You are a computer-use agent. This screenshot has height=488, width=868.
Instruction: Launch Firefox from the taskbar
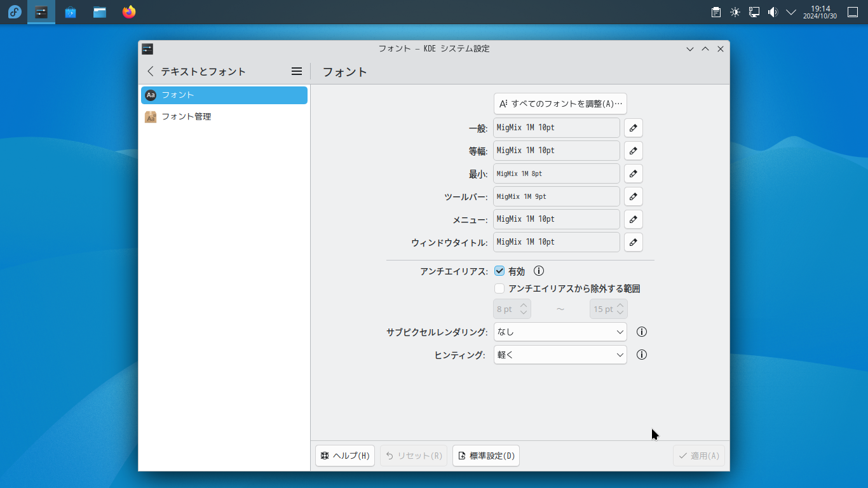coord(129,12)
